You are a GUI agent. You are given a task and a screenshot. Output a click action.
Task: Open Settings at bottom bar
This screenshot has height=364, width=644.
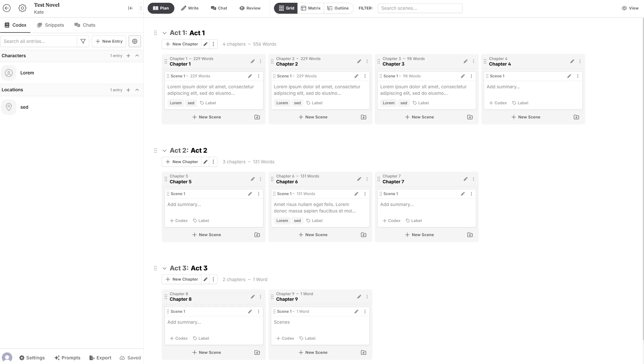pyautogui.click(x=32, y=358)
